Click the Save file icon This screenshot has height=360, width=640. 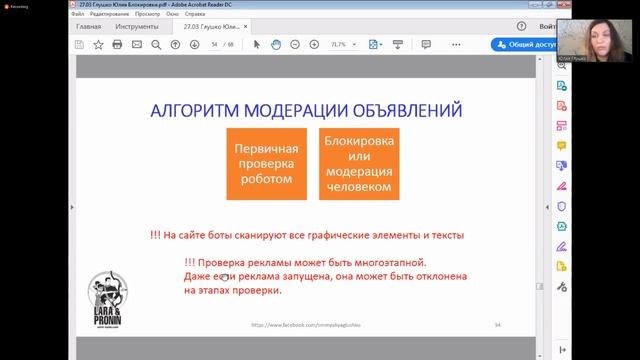coord(79,44)
